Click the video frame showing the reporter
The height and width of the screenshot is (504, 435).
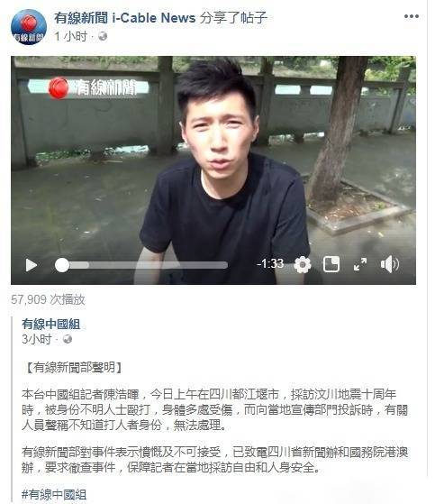213,154
